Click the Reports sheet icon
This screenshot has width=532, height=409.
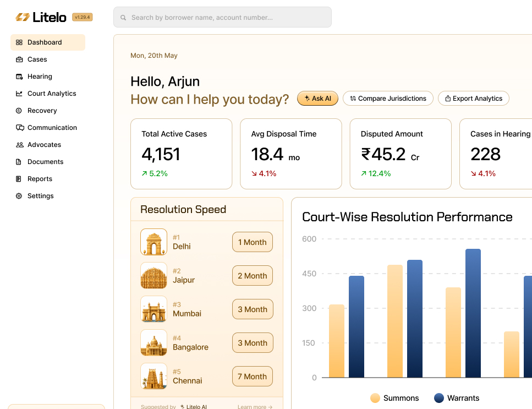(19, 179)
